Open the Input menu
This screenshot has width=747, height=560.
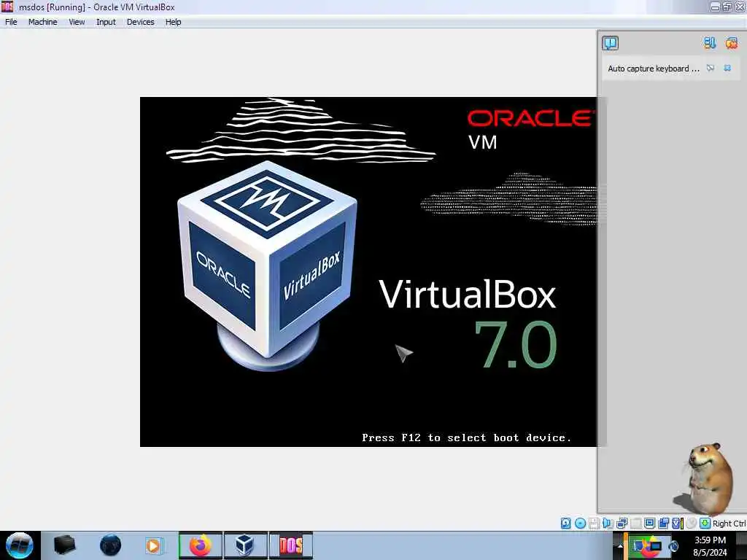tap(106, 22)
